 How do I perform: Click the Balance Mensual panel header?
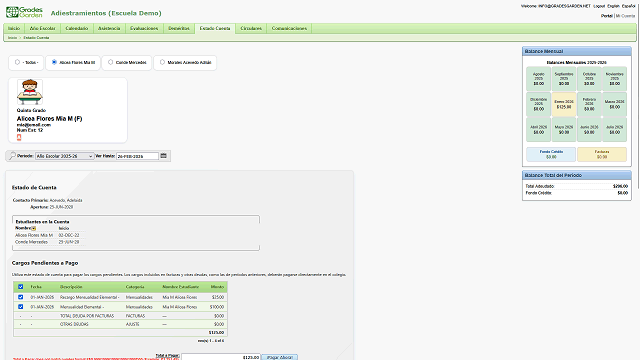click(x=577, y=51)
